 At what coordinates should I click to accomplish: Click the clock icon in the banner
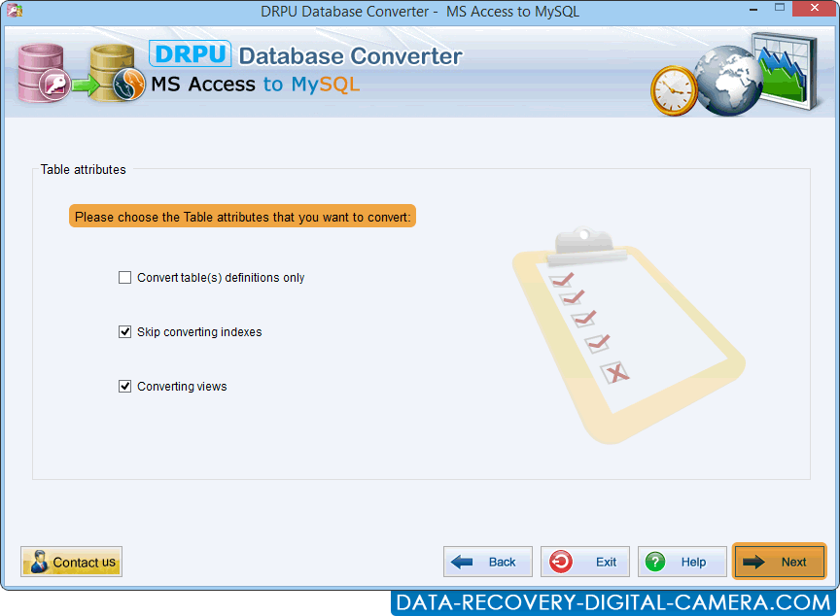coord(674,91)
